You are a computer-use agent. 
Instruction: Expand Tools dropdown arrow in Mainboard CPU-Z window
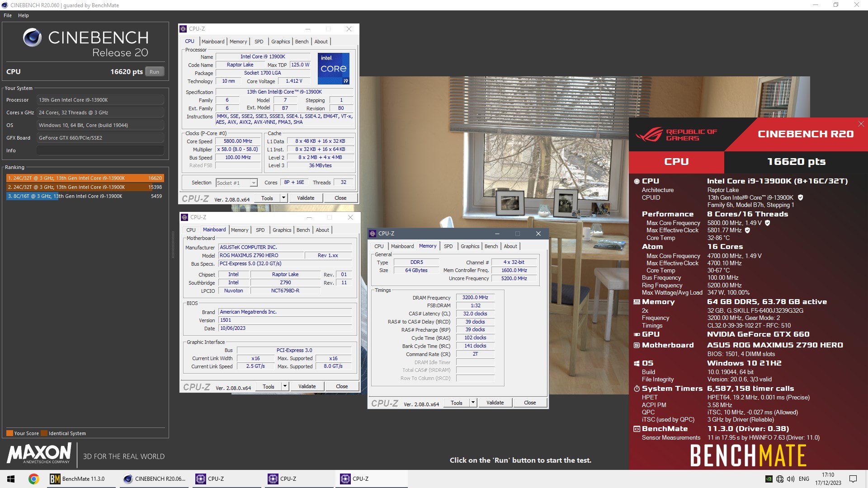point(285,386)
